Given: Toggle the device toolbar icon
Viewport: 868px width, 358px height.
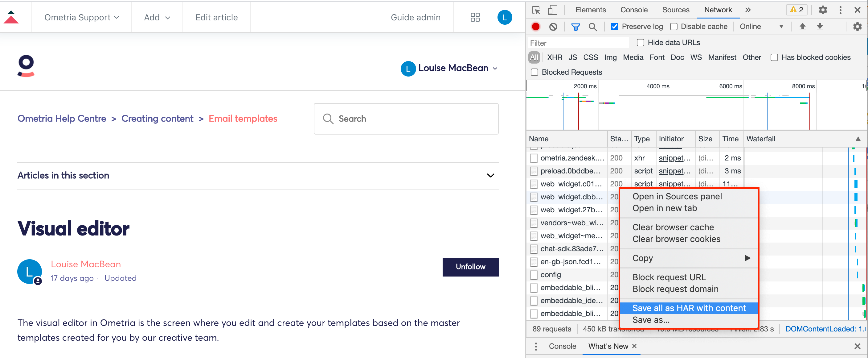Looking at the screenshot, I should [x=552, y=10].
